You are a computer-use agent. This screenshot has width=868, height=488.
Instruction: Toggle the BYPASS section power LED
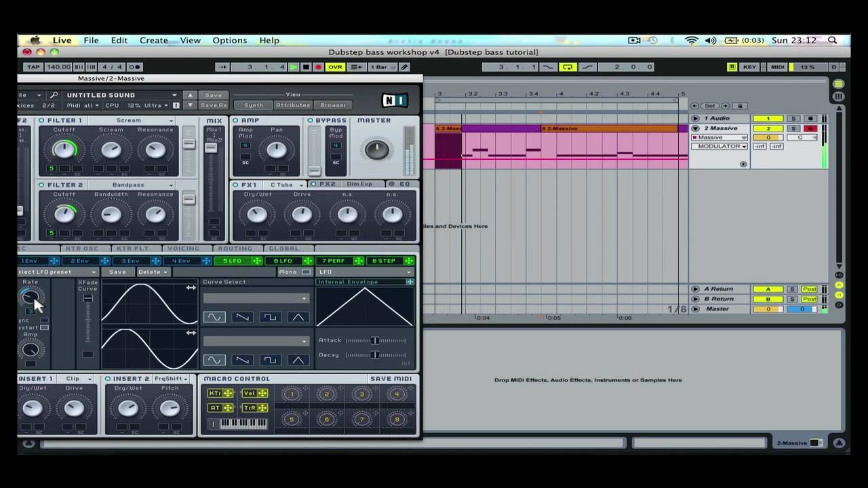point(310,121)
